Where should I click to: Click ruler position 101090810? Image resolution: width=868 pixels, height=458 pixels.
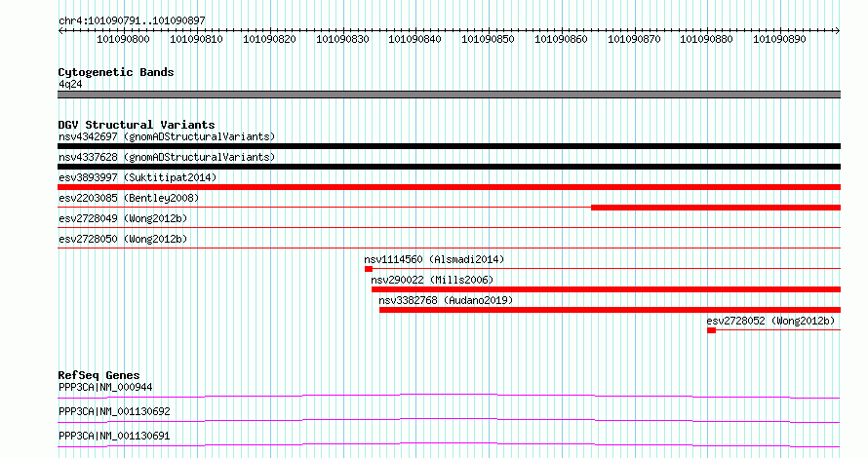[196, 39]
